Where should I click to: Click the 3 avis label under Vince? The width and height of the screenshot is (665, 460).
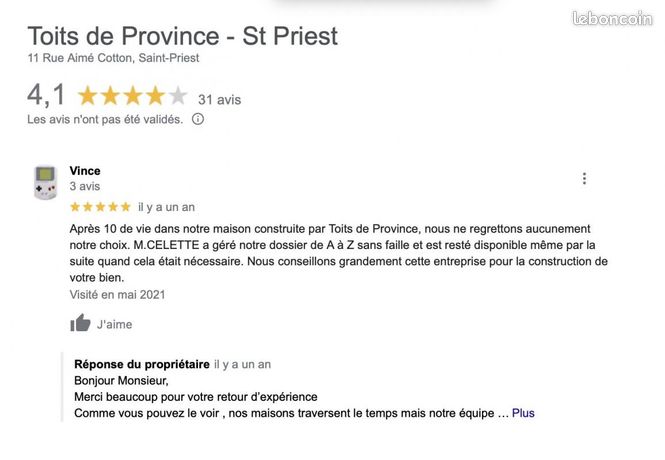coord(85,186)
